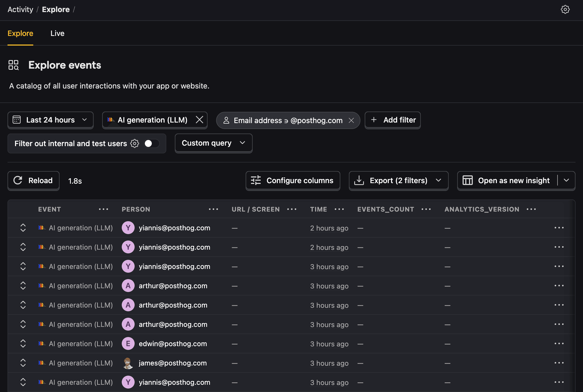Expand the second yiannis 2 hours ago row
Viewport: 583px width, 392px height.
(23, 247)
